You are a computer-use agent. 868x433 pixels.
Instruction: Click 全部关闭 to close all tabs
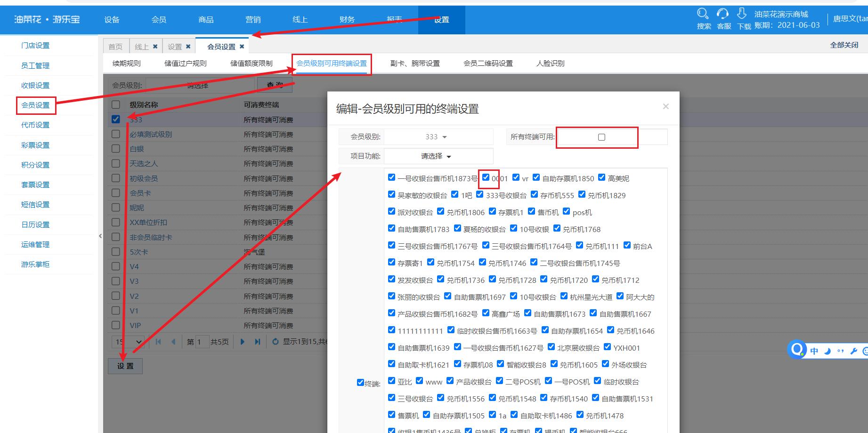pyautogui.click(x=844, y=45)
